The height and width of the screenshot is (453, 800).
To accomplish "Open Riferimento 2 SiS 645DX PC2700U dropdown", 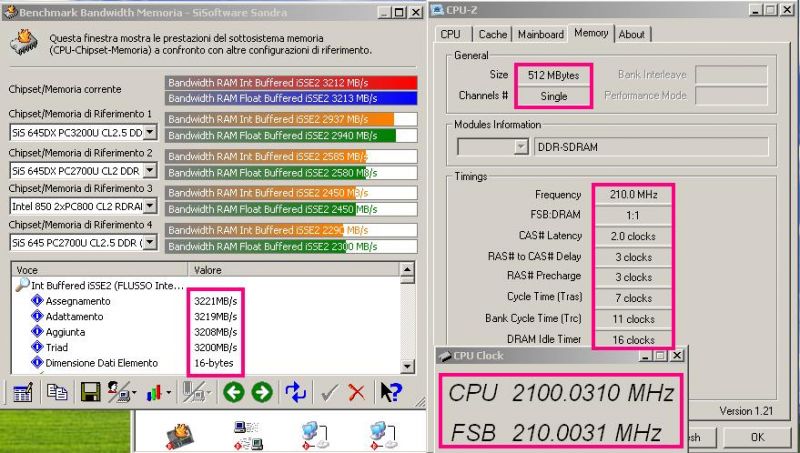I will click(149, 170).
